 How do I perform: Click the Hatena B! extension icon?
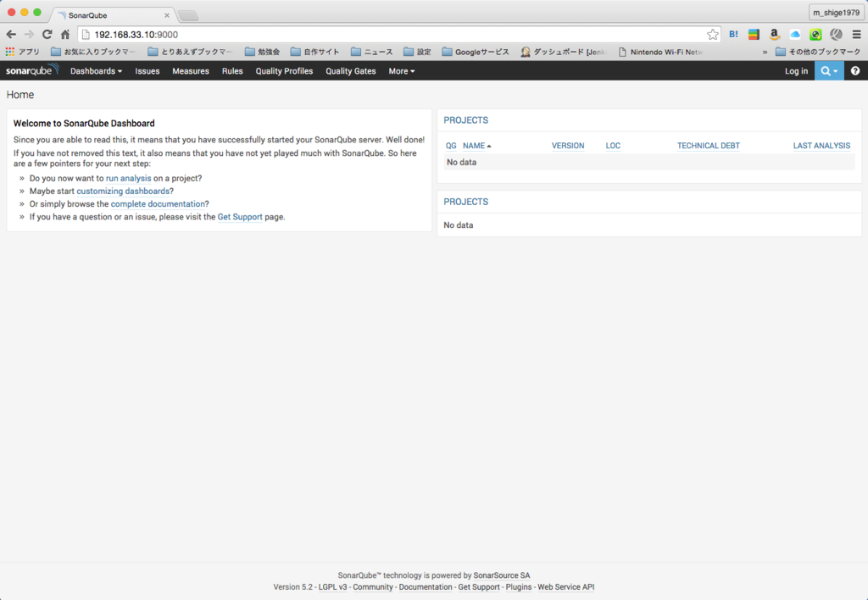point(733,34)
